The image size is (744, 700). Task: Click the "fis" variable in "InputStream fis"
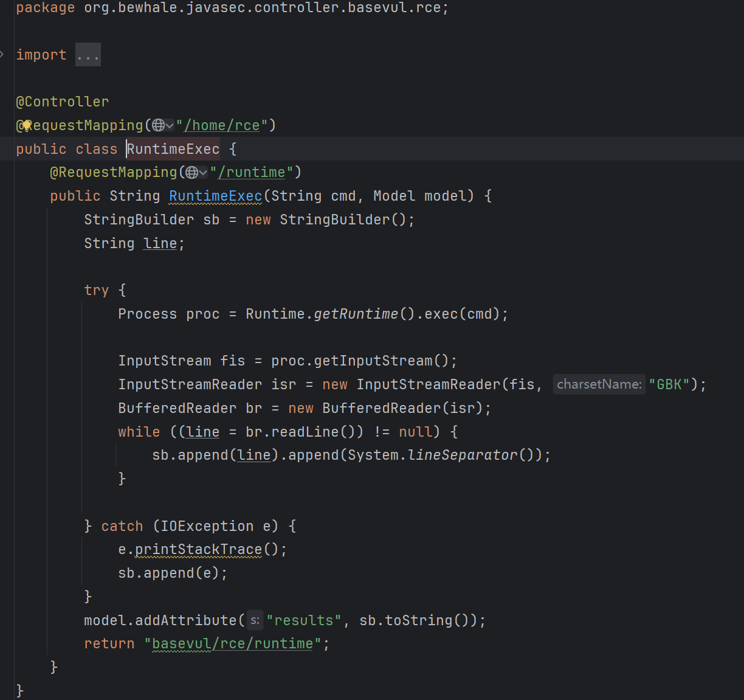tap(233, 361)
